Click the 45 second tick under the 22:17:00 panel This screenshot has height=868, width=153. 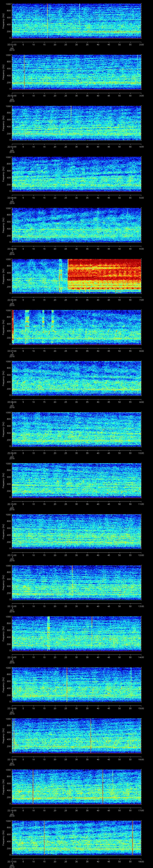coord(109,862)
